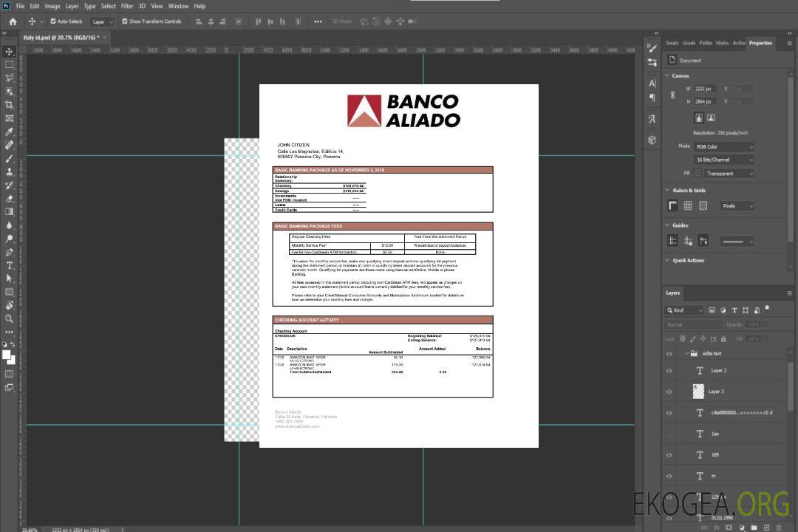Open the Brush Settings panel icon
The image size is (798, 532).
pyautogui.click(x=652, y=48)
